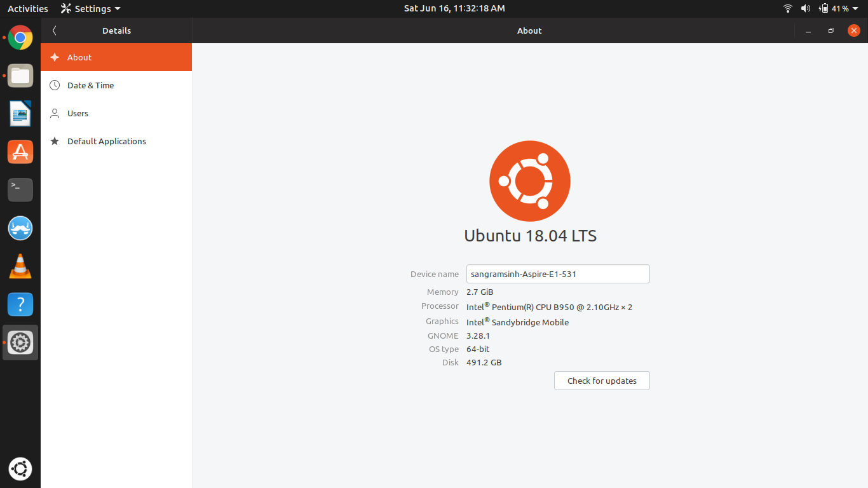Click the back arrow to return to Details

coord(54,30)
